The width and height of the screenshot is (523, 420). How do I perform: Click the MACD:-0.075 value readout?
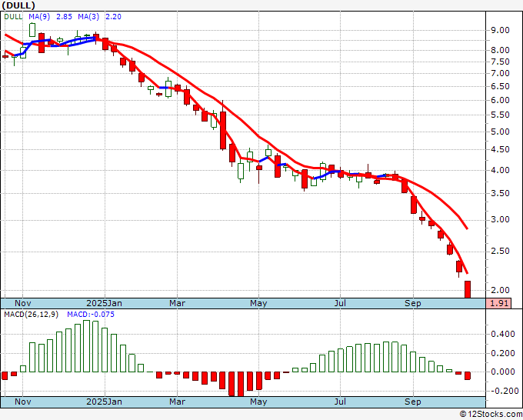click(x=92, y=315)
